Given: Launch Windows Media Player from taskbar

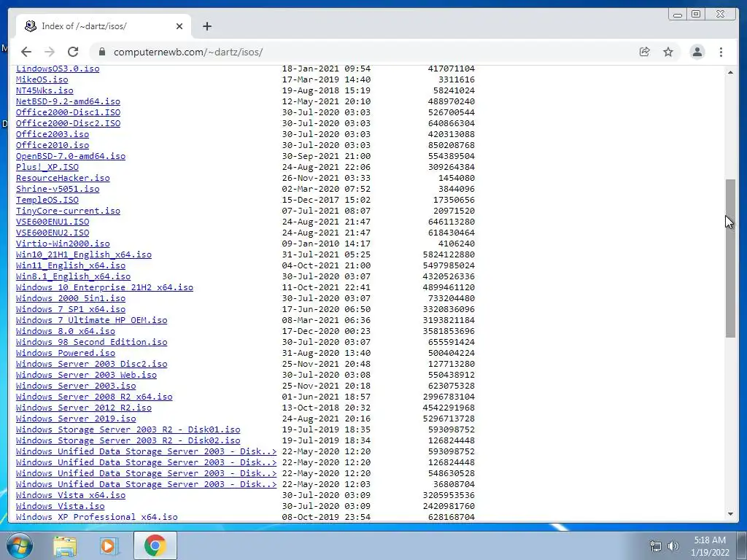Looking at the screenshot, I should (109, 545).
